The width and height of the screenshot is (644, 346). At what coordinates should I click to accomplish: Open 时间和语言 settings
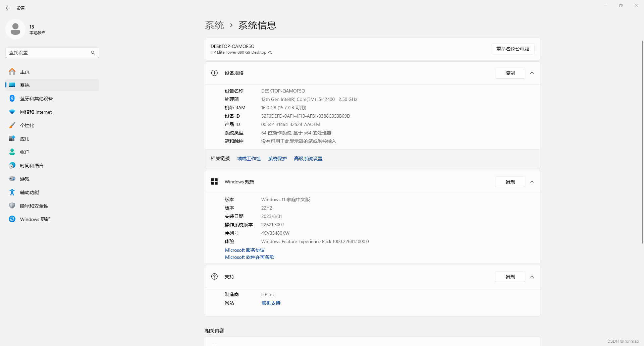[52, 165]
